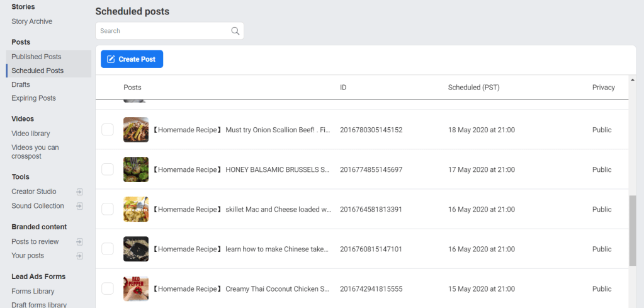
Task: Open the Brussels Sprouts post thumbnail
Action: 136,169
